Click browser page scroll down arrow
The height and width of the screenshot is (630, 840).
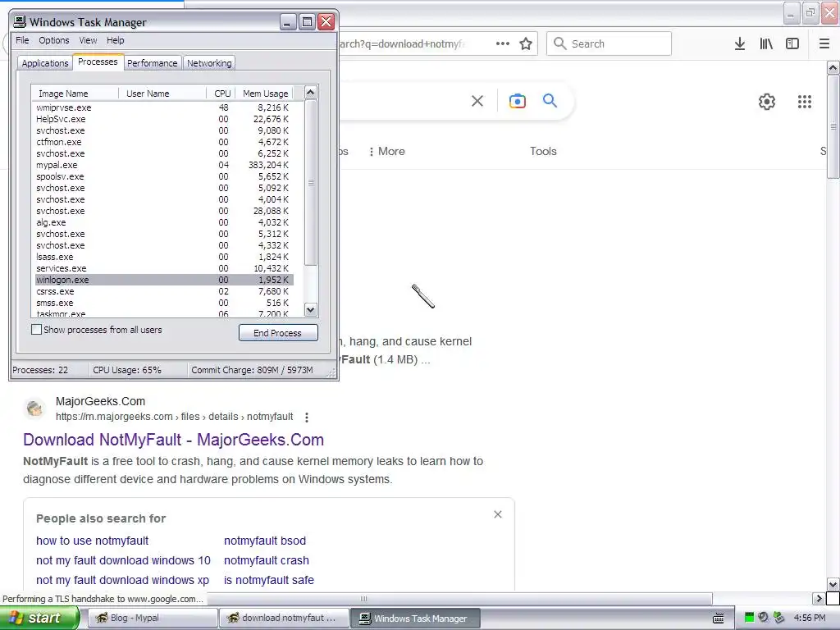(x=833, y=584)
